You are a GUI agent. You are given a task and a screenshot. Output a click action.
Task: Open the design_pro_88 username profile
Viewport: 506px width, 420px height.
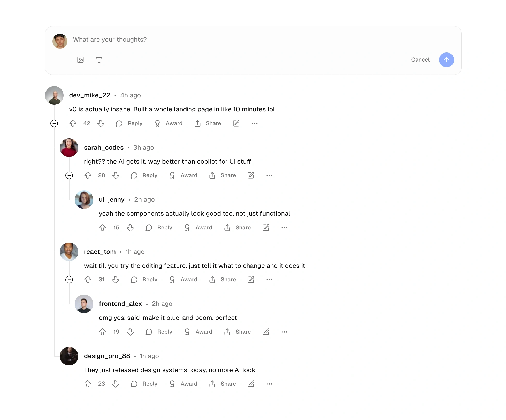click(107, 356)
